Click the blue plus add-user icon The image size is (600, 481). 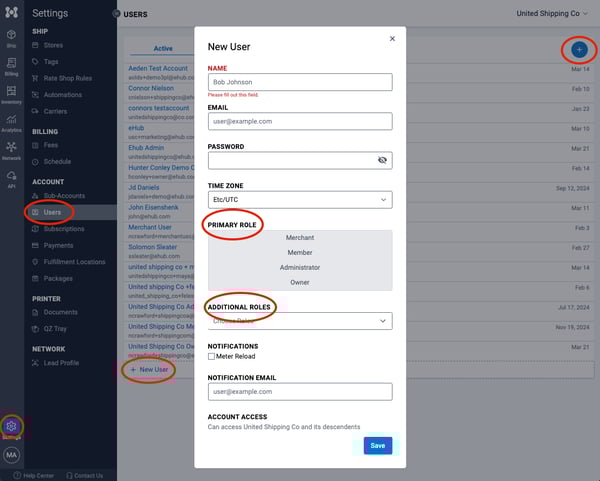pyautogui.click(x=579, y=48)
